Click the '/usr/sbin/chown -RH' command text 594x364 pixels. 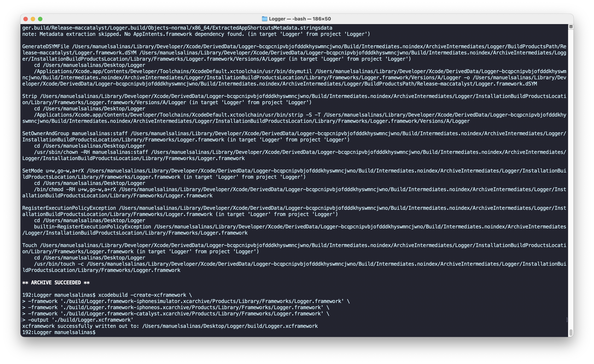(62, 152)
